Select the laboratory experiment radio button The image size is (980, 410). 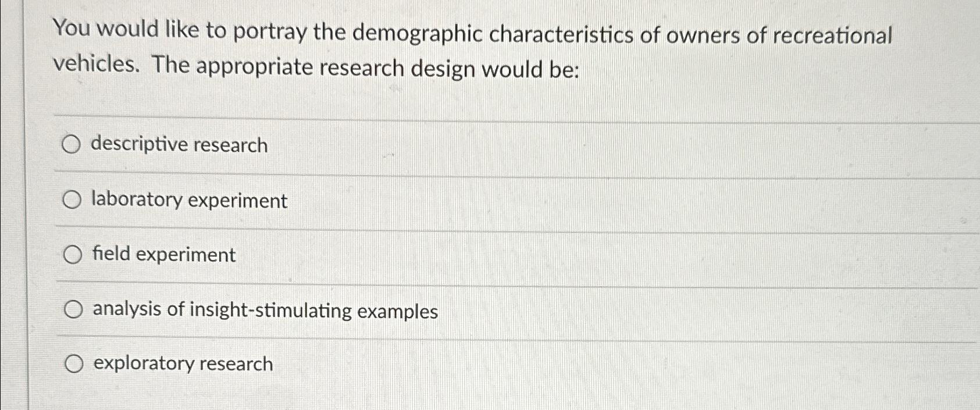pyautogui.click(x=72, y=199)
